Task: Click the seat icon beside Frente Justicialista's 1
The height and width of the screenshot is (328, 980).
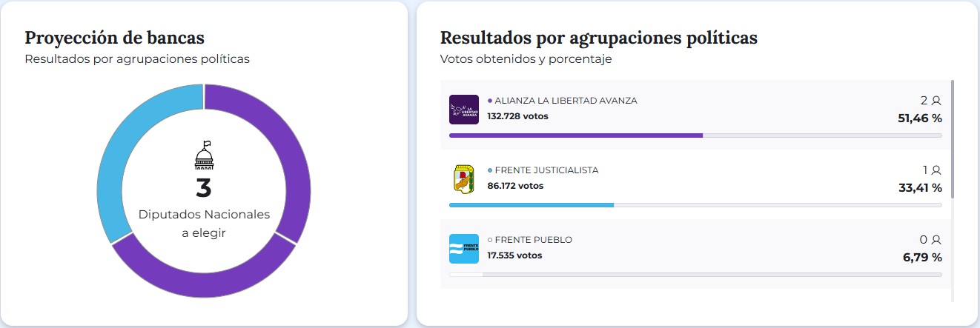Action: tap(936, 170)
